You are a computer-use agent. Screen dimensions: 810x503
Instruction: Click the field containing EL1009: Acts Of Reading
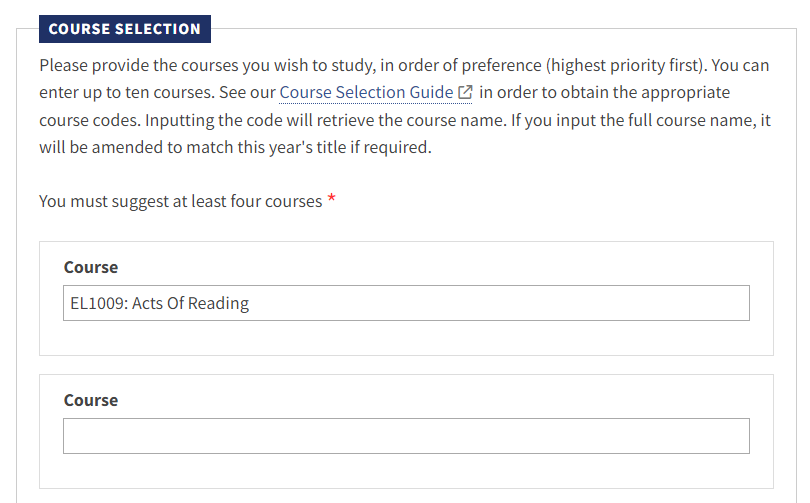pyautogui.click(x=406, y=303)
